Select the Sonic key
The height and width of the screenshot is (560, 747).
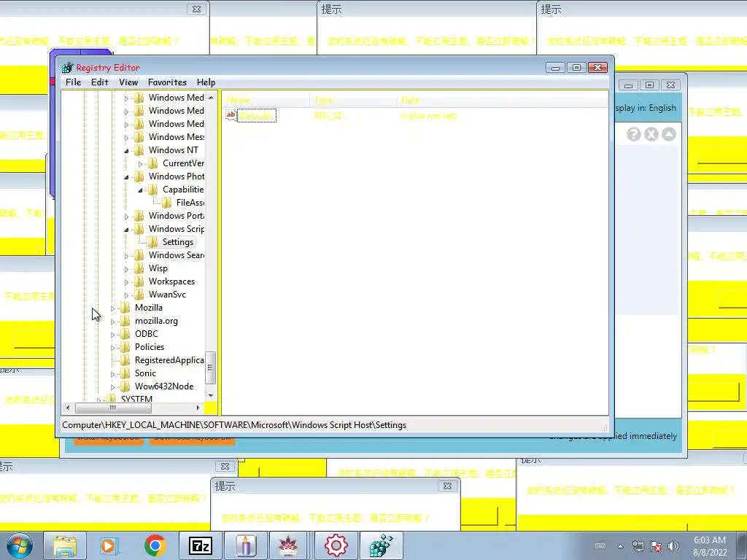(x=145, y=373)
